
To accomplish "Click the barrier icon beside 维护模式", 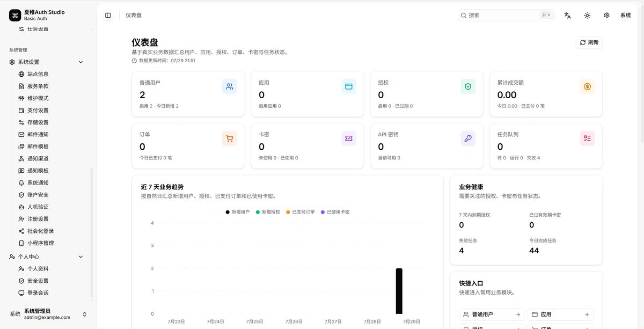I will [x=21, y=98].
